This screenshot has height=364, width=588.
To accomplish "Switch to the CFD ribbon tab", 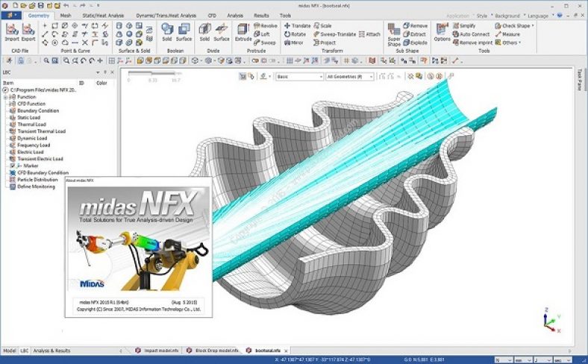I will pyautogui.click(x=212, y=16).
